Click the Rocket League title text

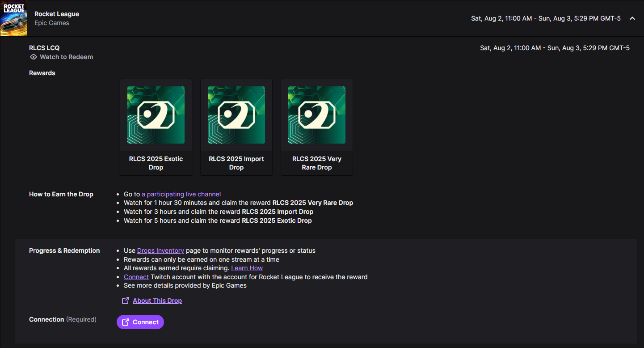click(x=57, y=14)
